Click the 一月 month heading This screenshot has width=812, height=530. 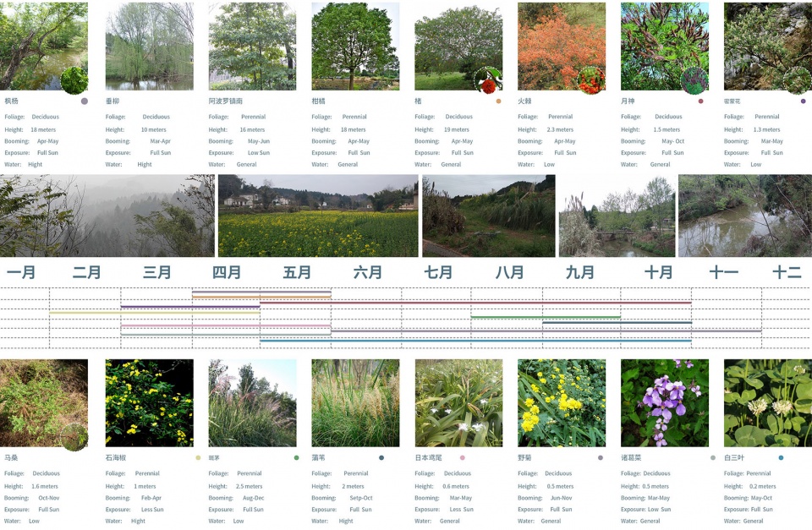pyautogui.click(x=21, y=273)
